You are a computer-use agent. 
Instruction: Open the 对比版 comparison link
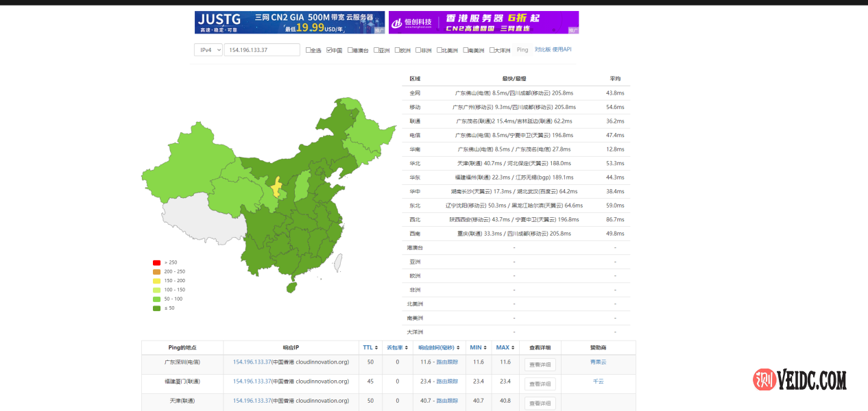[x=542, y=49]
